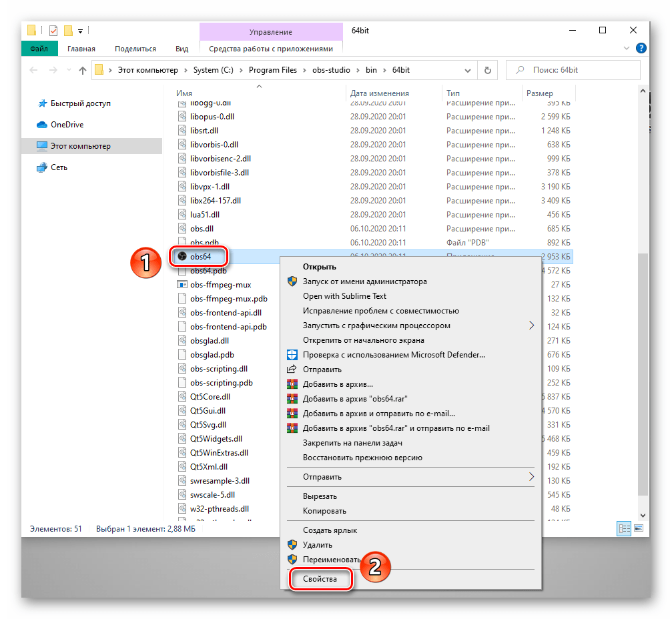Click the New folder icon in the quick access toolbar

pos(68,31)
